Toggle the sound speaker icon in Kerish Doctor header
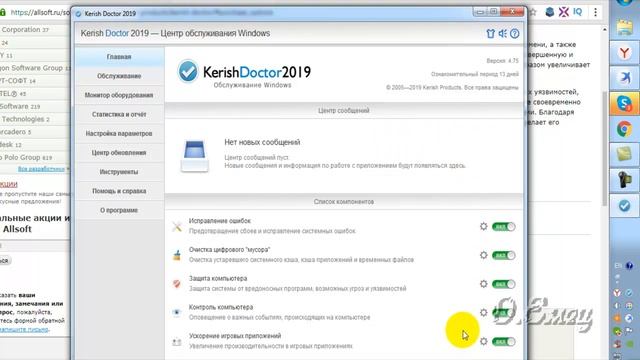The height and width of the screenshot is (360, 640). pyautogui.click(x=502, y=33)
